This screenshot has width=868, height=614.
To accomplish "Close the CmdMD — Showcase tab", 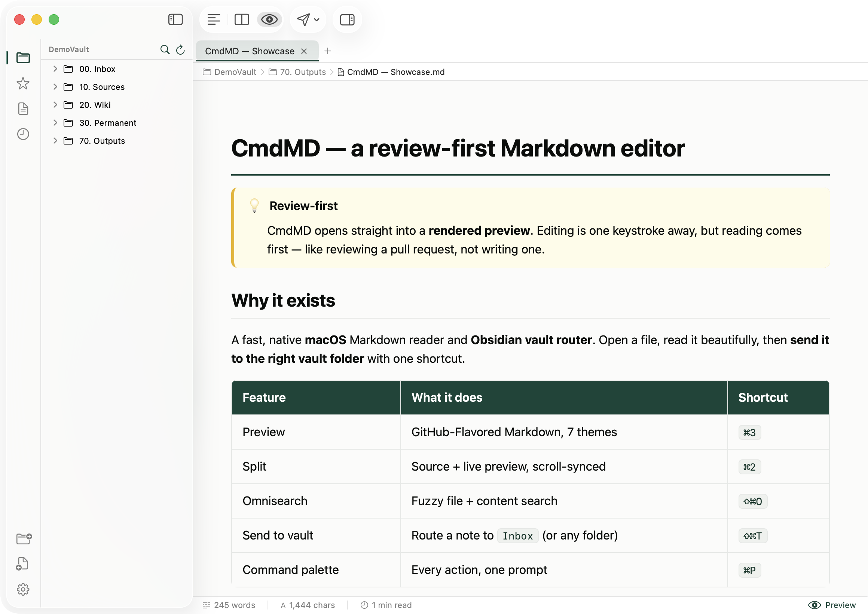I will [304, 51].
